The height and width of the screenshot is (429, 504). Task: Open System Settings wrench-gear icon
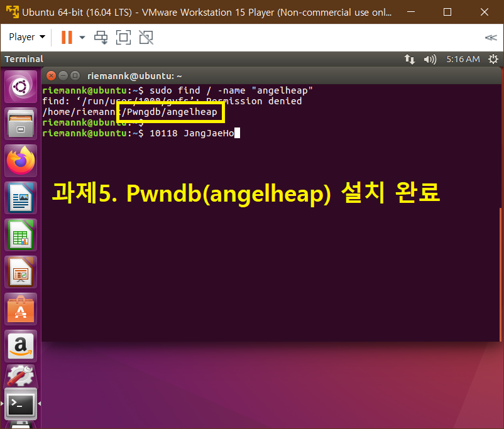(x=21, y=376)
